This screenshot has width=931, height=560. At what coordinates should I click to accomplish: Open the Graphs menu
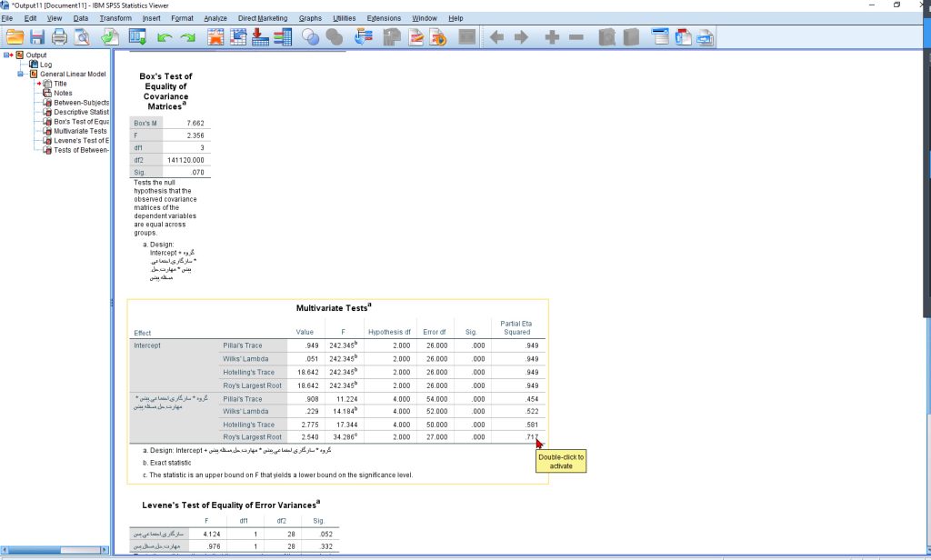(310, 18)
